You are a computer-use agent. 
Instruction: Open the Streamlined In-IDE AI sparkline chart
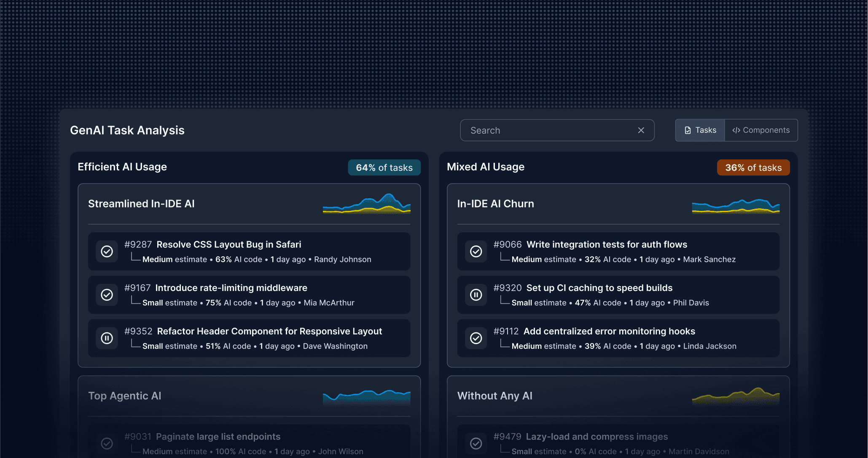tap(366, 204)
